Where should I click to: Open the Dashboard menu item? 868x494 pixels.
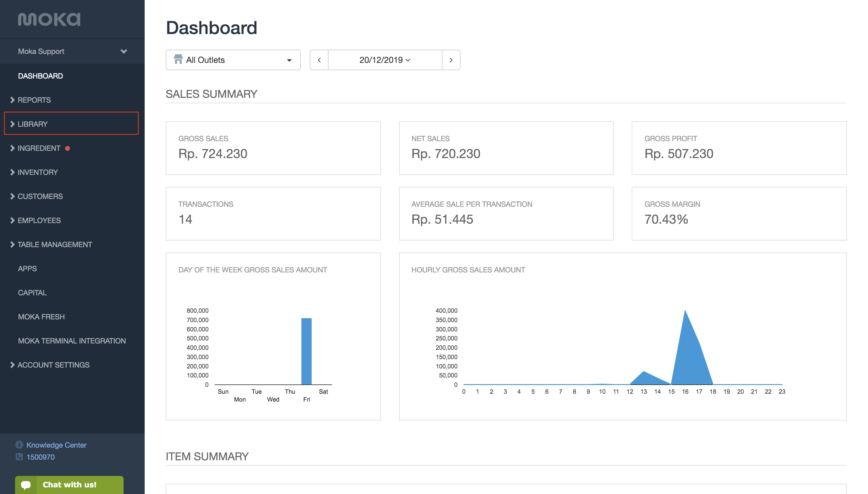coord(40,76)
